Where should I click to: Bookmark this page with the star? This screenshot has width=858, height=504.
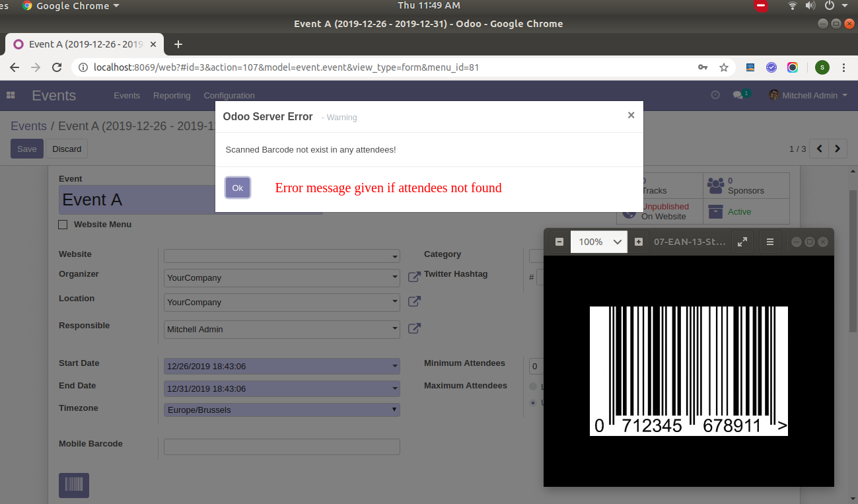click(x=724, y=67)
